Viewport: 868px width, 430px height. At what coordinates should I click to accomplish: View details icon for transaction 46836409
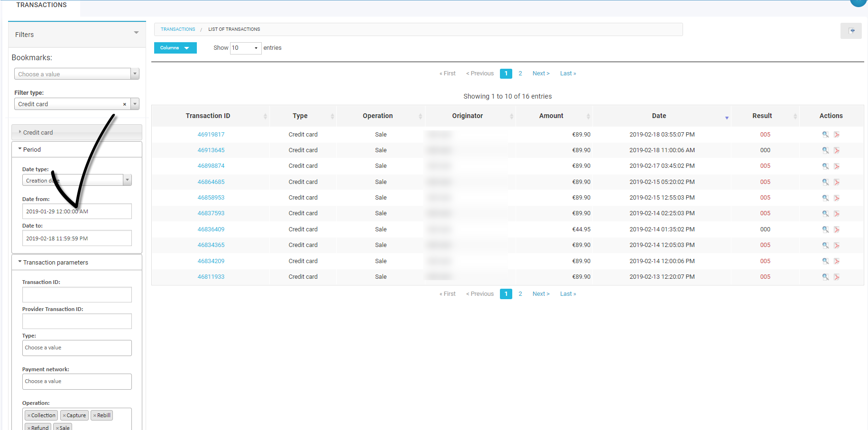pos(825,229)
